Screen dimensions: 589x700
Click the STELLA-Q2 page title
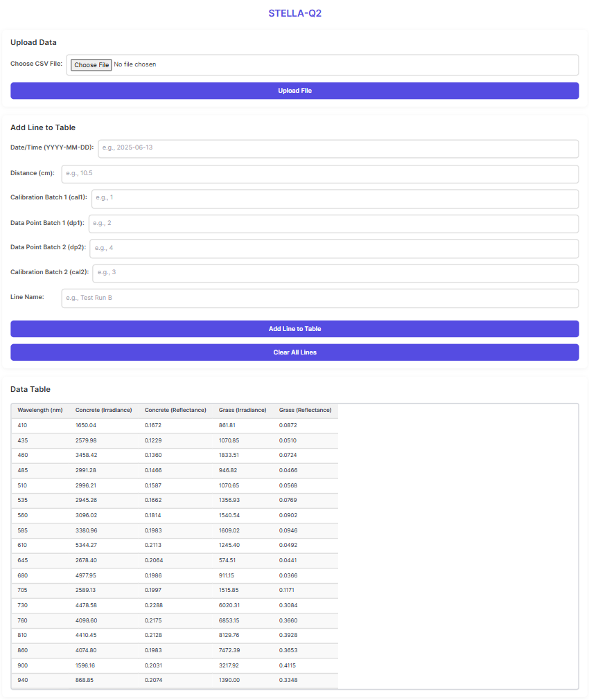tap(294, 13)
